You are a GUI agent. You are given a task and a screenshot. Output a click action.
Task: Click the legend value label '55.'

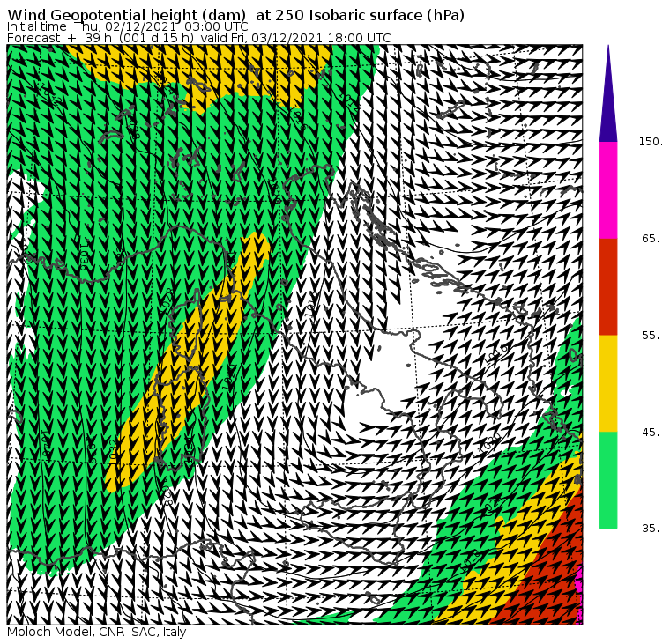tap(651, 336)
